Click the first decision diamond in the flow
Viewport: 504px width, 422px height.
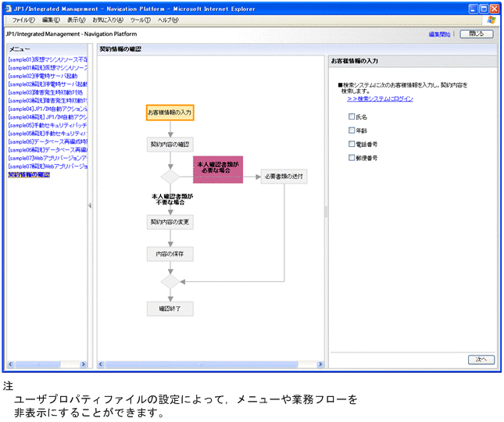(x=170, y=177)
